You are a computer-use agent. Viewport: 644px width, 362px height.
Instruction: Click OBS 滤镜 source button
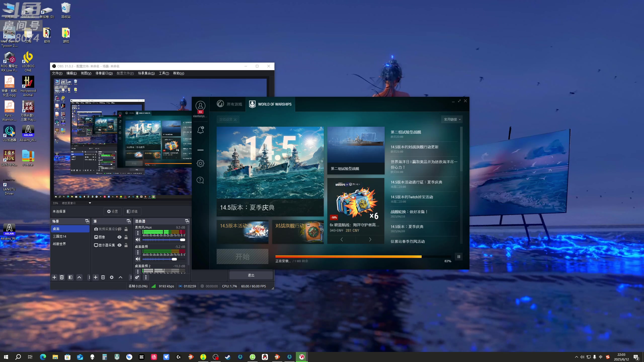pos(132,211)
